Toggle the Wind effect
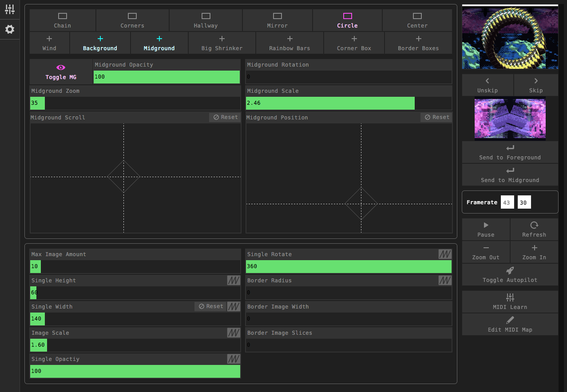Screen dimensions: 567x392 49,43
